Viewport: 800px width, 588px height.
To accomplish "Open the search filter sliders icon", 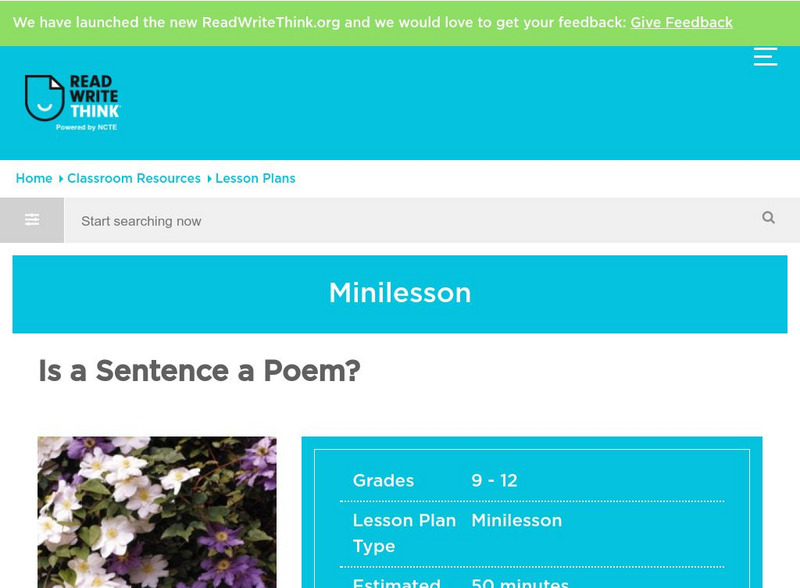I will point(32,220).
